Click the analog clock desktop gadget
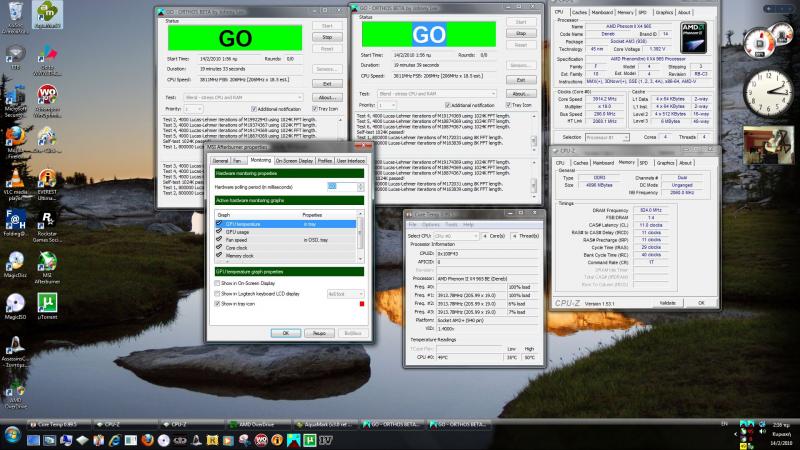800x450 pixels. [767, 92]
